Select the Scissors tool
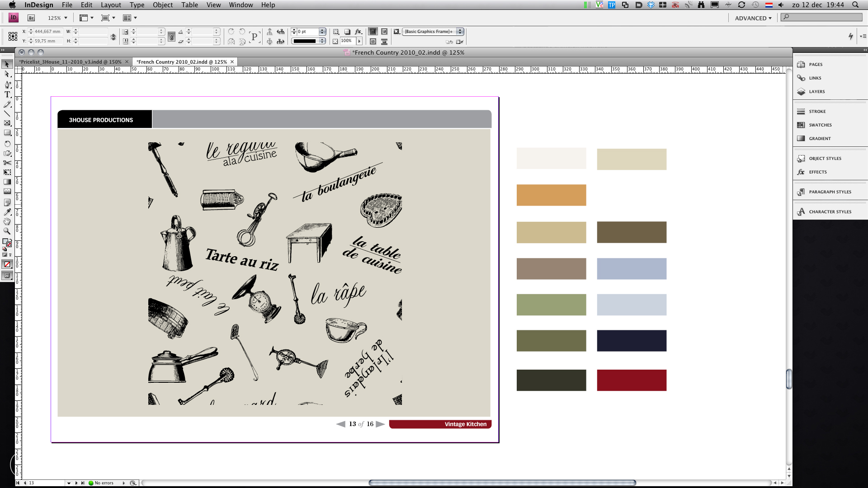This screenshot has width=868, height=488. coord(7,163)
